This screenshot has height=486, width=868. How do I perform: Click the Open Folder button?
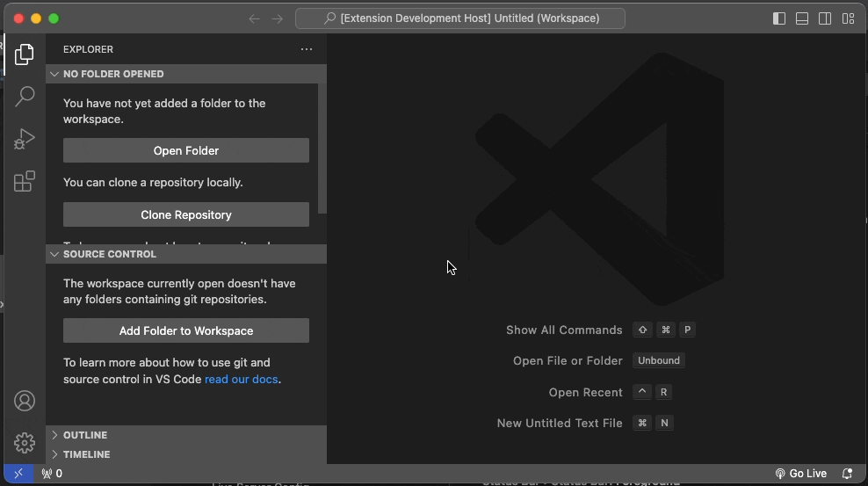(186, 150)
